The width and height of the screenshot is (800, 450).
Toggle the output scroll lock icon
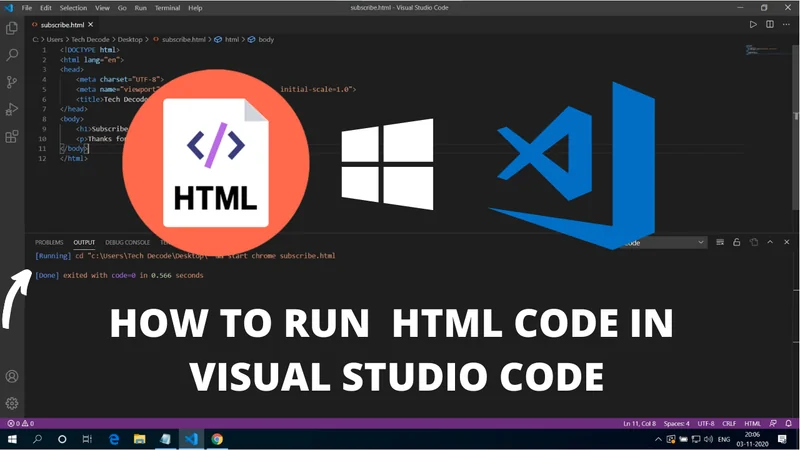click(737, 242)
